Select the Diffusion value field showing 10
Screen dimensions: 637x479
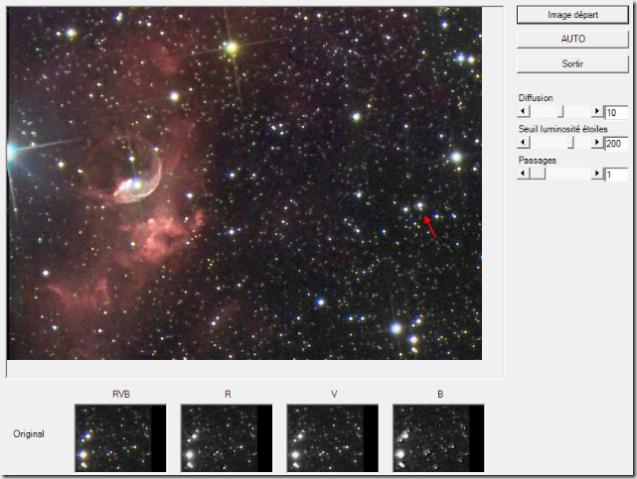pos(616,112)
